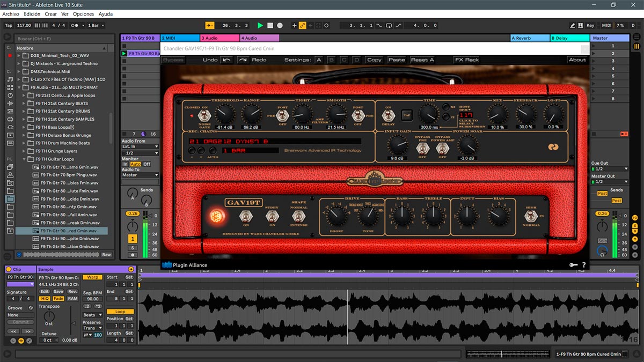Enable RAM mode for the sample

point(72,298)
